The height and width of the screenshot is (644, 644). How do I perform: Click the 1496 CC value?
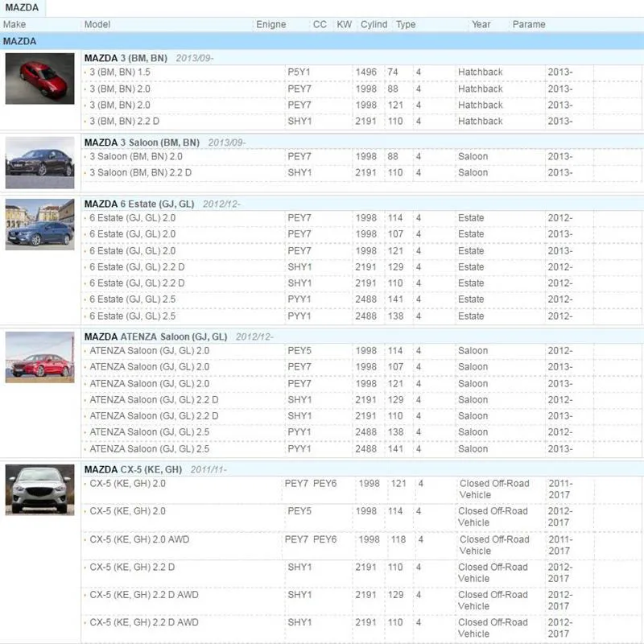click(x=366, y=72)
